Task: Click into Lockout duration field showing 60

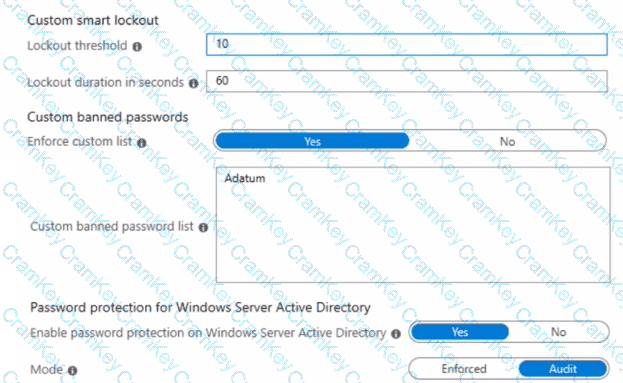Action: (x=406, y=81)
